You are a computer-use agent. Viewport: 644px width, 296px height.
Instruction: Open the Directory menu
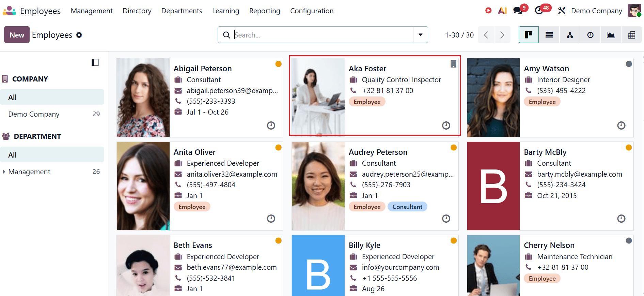point(137,11)
